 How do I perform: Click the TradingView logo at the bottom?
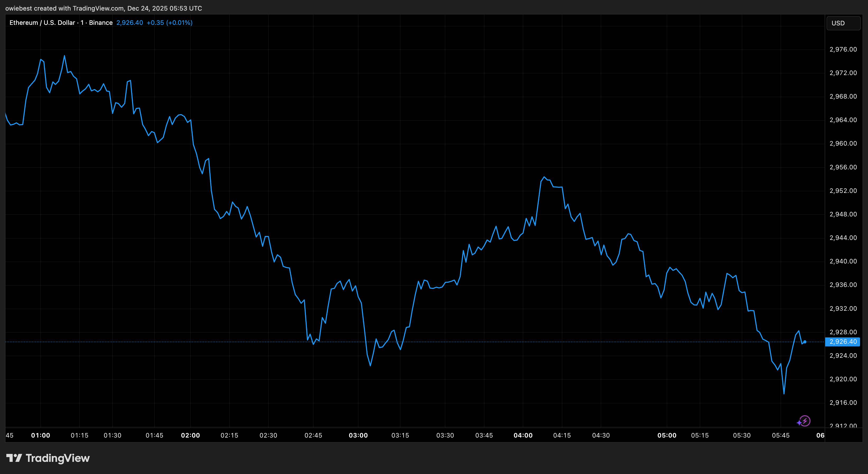click(x=48, y=458)
